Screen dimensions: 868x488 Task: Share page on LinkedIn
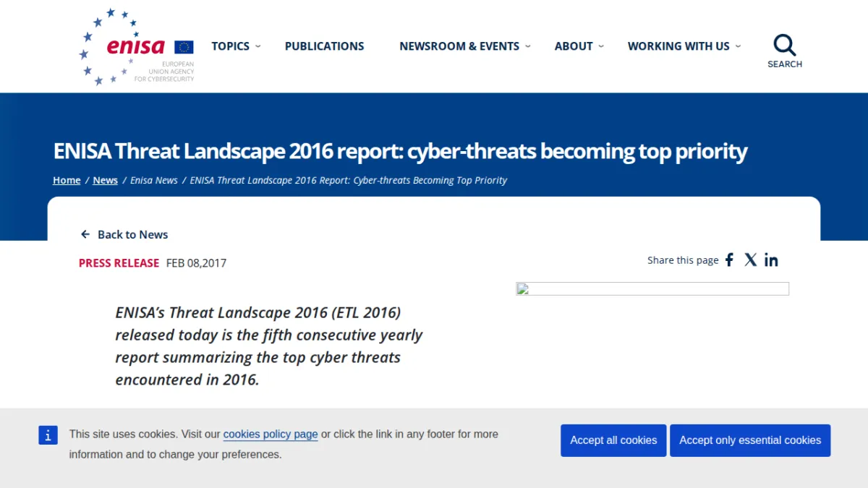(x=771, y=260)
